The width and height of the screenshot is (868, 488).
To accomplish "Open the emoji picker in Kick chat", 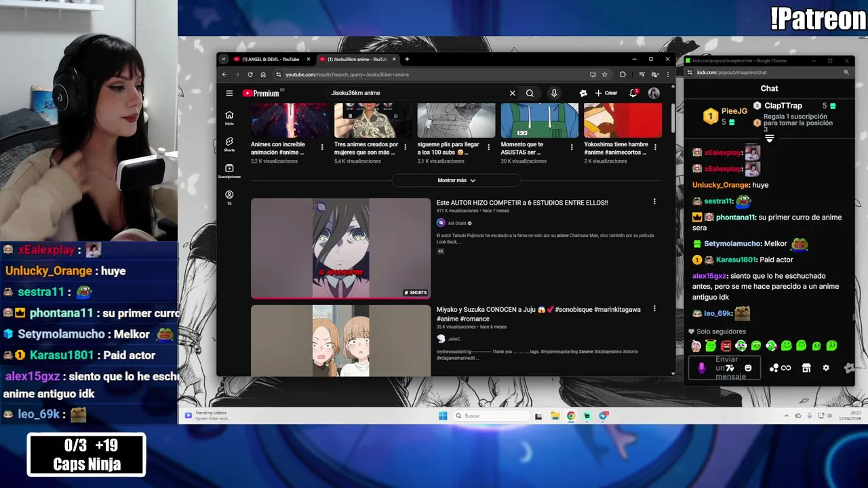I will (x=748, y=368).
